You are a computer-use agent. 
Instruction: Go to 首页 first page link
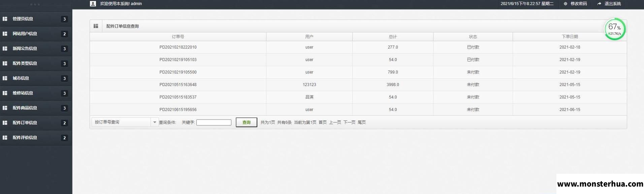point(323,122)
